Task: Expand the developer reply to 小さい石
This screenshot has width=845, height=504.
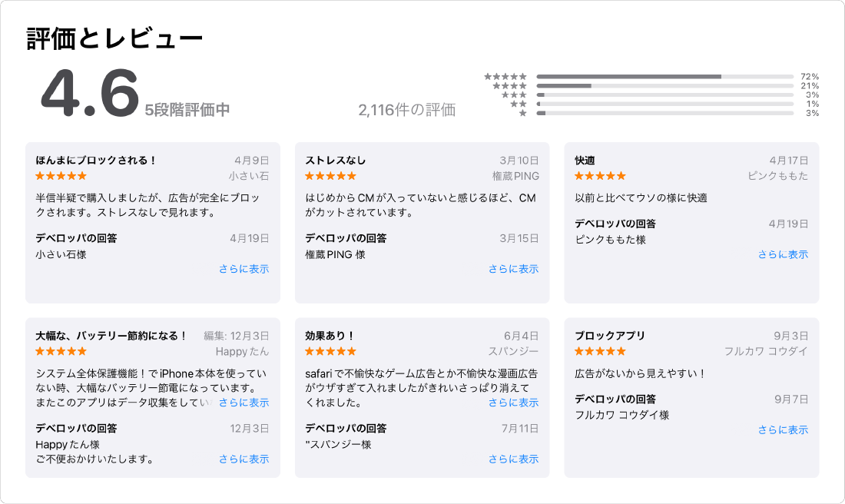Action: point(244,269)
